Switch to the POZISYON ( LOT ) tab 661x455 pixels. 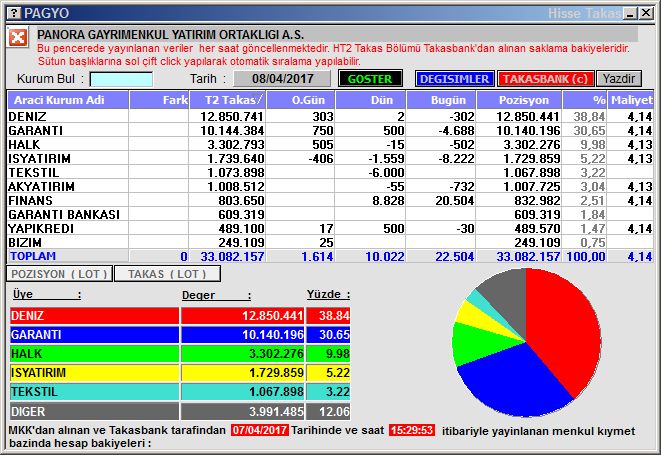tap(59, 274)
